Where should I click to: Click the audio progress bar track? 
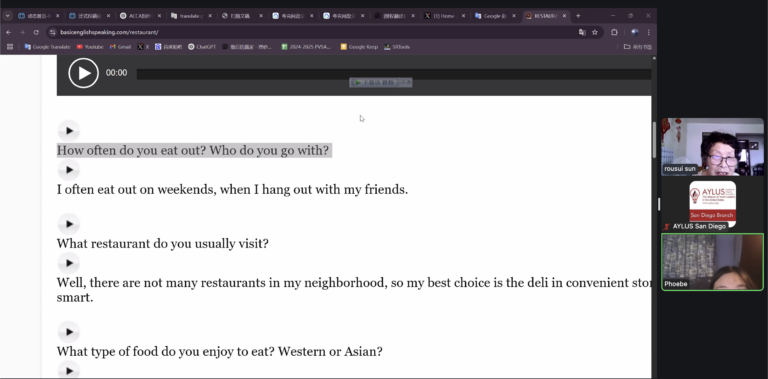394,74
